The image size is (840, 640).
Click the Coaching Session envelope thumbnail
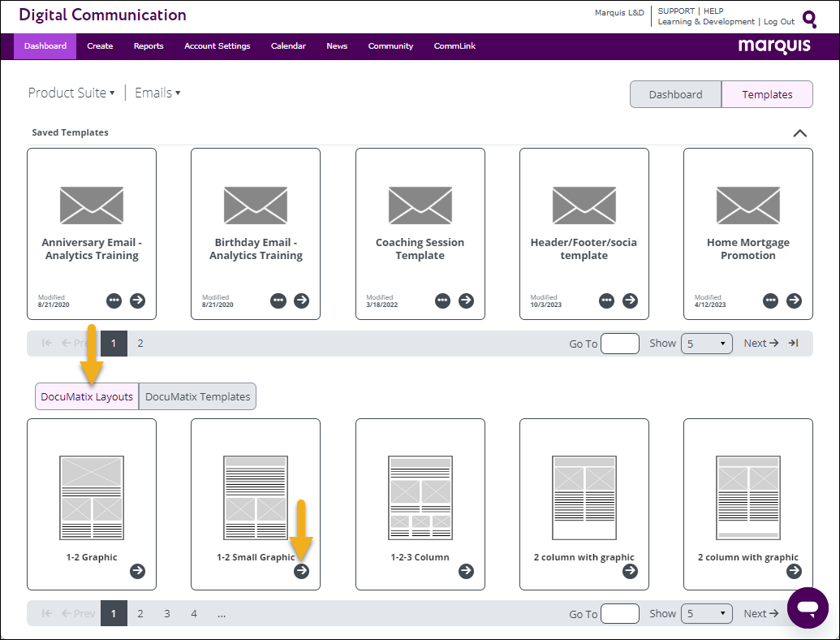click(420, 205)
